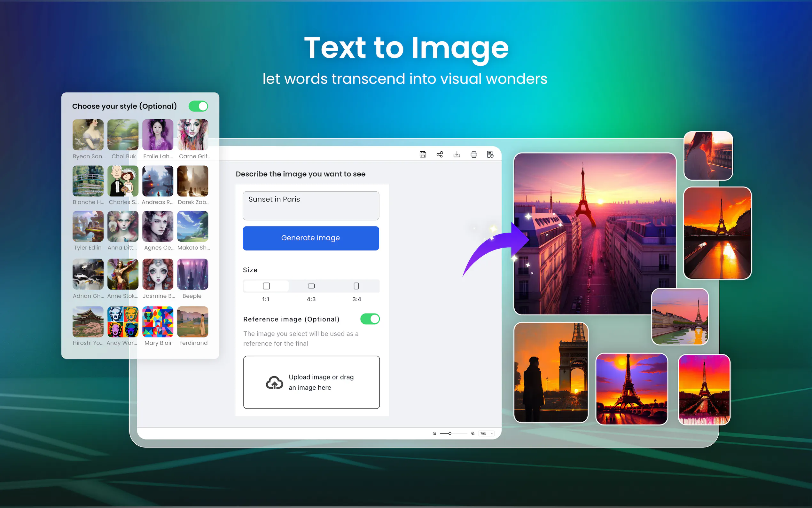Toggle the Choose your style switch
This screenshot has width=812, height=508.
198,106
